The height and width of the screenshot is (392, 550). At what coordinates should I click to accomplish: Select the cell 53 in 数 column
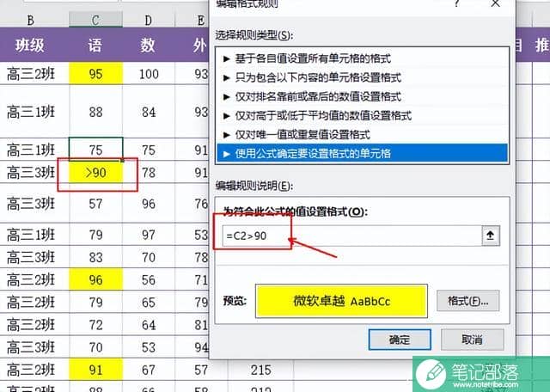[x=149, y=347]
